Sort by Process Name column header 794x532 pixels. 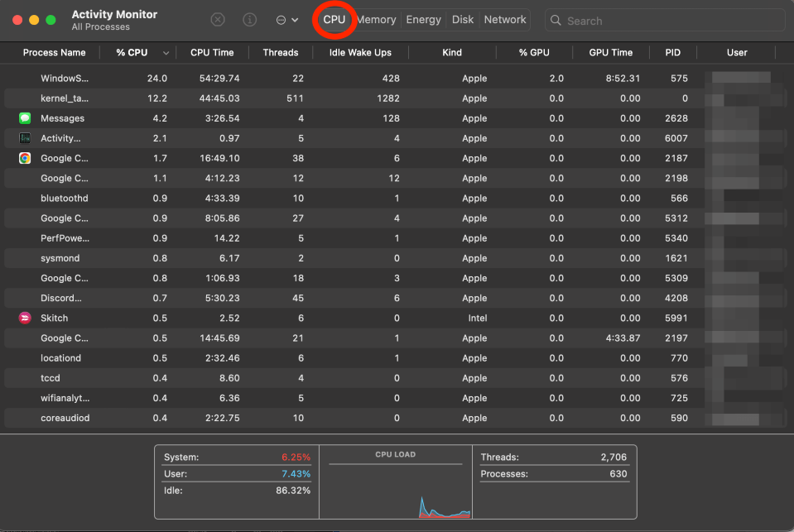coord(54,53)
